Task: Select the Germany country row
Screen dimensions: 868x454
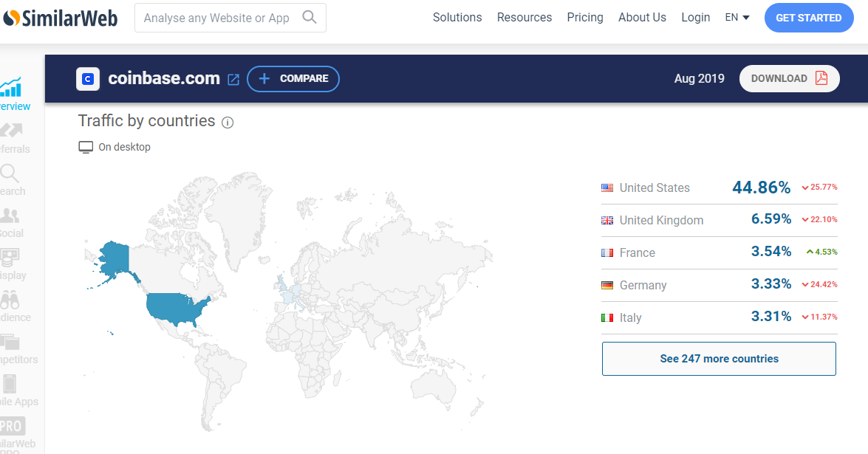Action: [719, 286]
